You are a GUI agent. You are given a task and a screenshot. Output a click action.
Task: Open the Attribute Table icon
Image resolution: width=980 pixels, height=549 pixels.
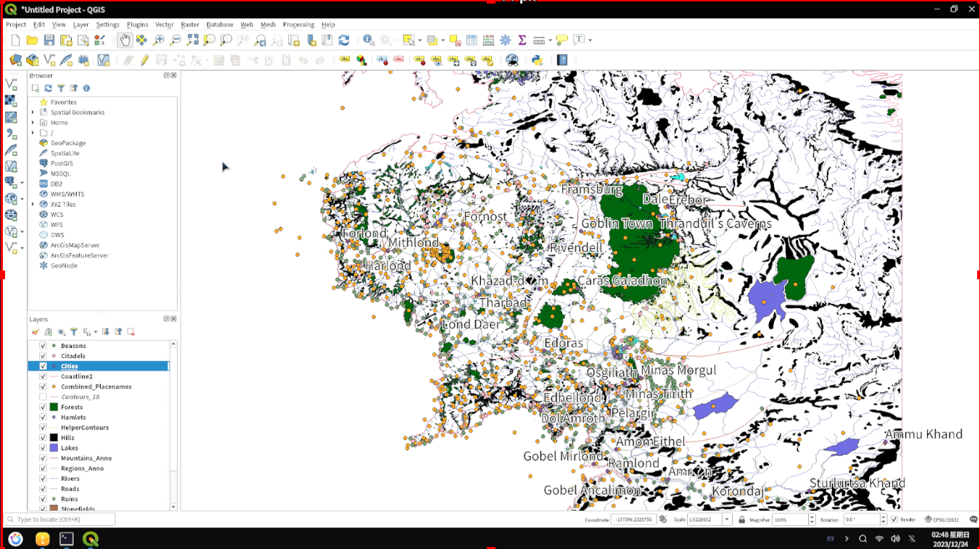click(x=472, y=40)
